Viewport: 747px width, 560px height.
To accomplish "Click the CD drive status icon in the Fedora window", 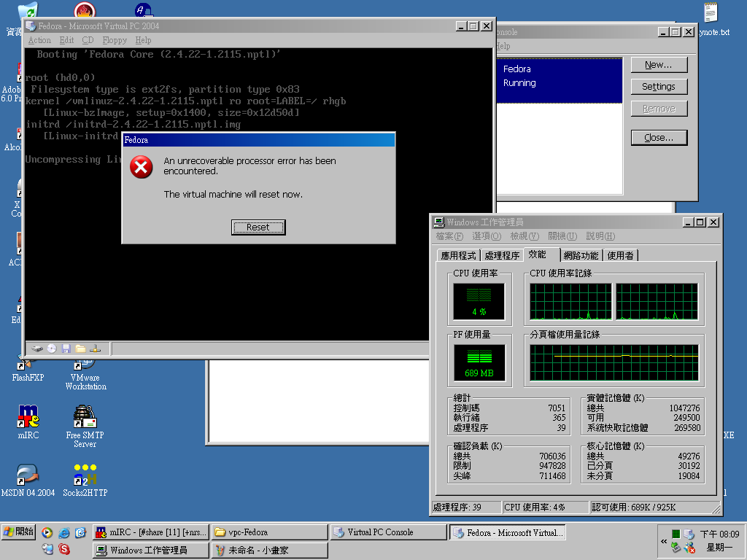I will pos(52,349).
